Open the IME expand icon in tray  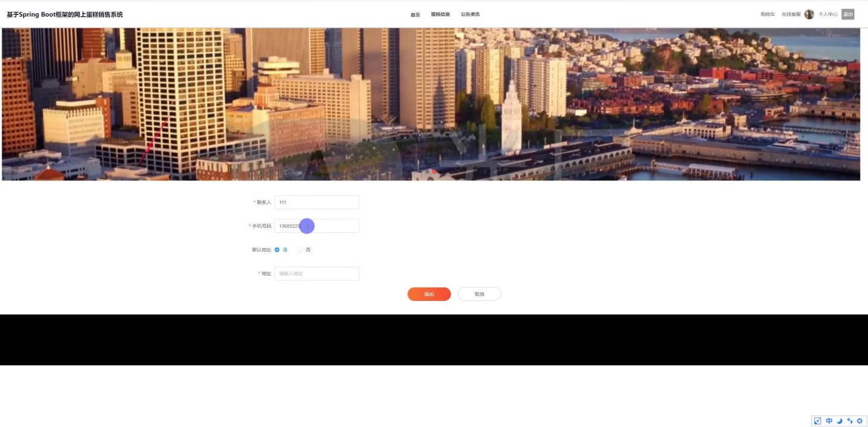(818, 421)
